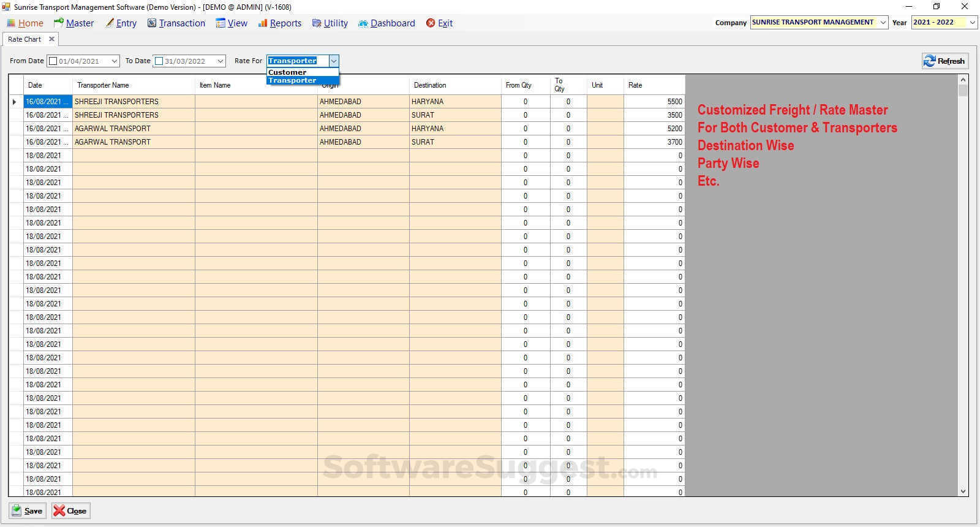Toggle the Rate For dropdown arrow
The height and width of the screenshot is (527, 980).
pyautogui.click(x=334, y=61)
